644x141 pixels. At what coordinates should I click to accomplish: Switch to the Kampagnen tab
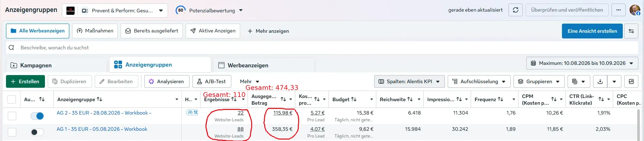(57, 65)
